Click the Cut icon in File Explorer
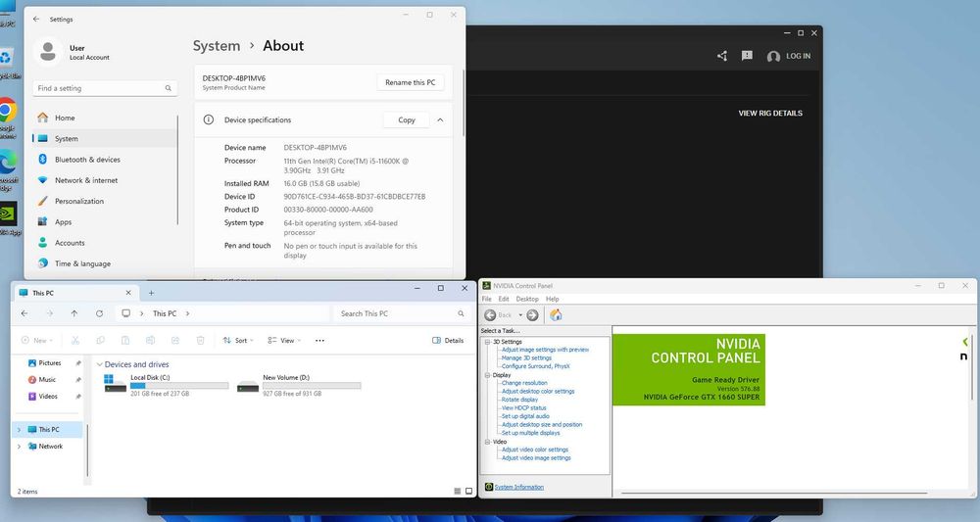This screenshot has width=980, height=522. (x=75, y=340)
